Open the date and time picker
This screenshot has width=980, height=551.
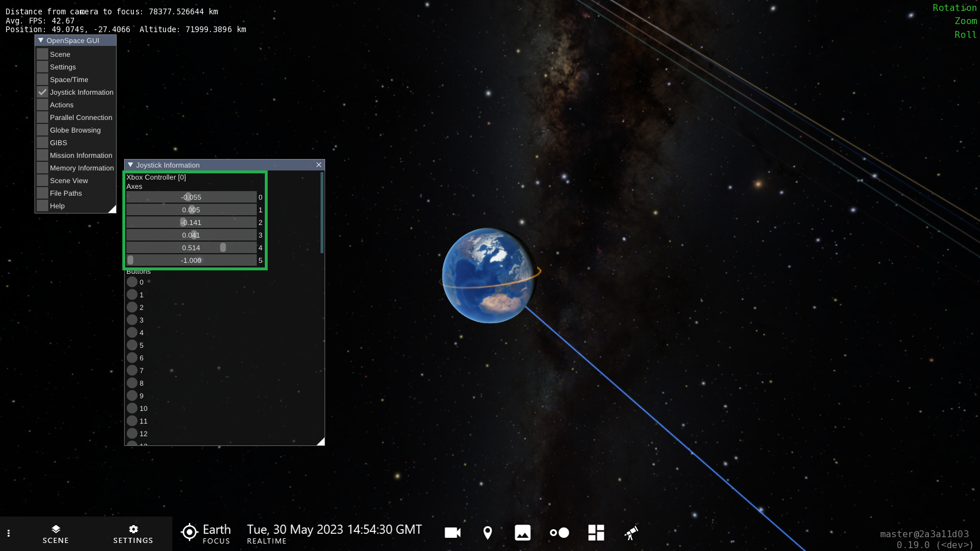tap(334, 533)
